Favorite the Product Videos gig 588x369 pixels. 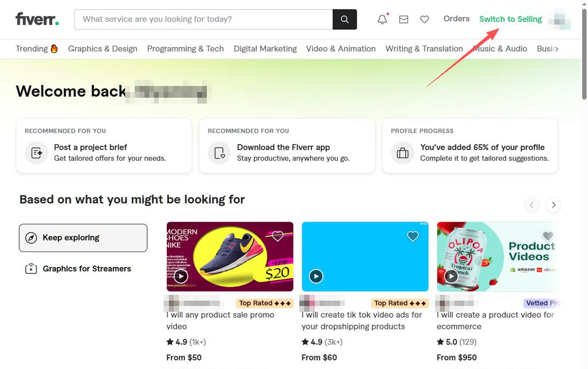coord(547,236)
